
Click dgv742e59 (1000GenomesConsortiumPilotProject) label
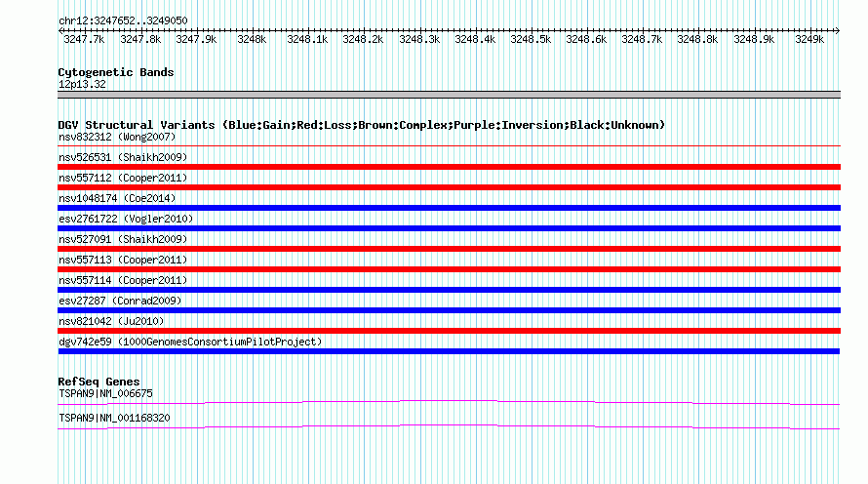click(190, 342)
